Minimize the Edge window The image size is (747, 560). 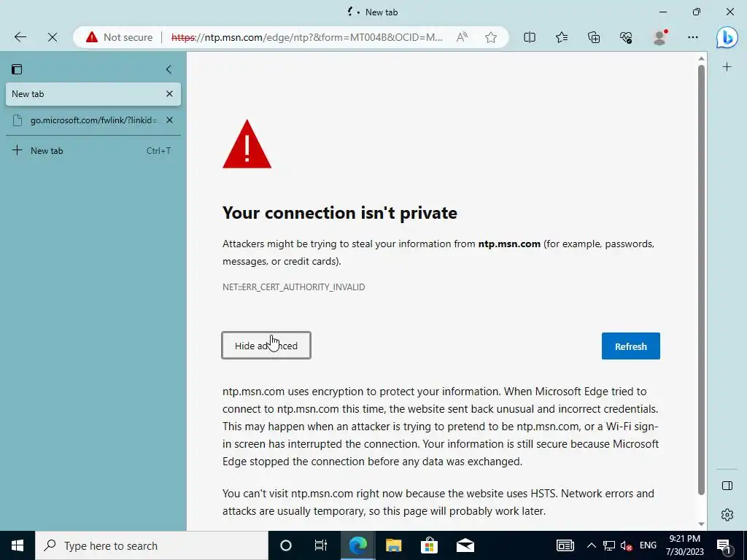(663, 12)
